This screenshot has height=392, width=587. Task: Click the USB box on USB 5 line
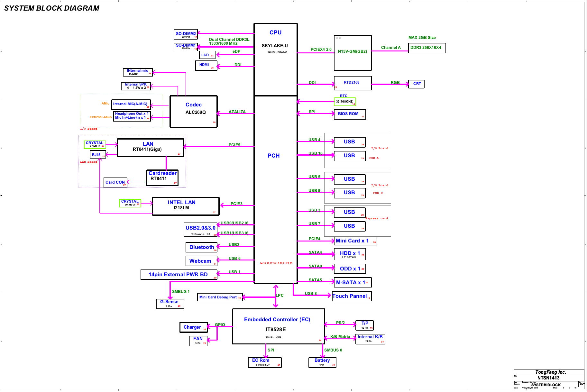[350, 179]
